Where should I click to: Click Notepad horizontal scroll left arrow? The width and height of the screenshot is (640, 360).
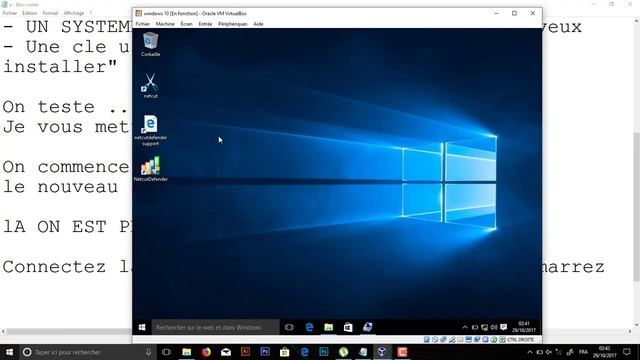pos(3,331)
